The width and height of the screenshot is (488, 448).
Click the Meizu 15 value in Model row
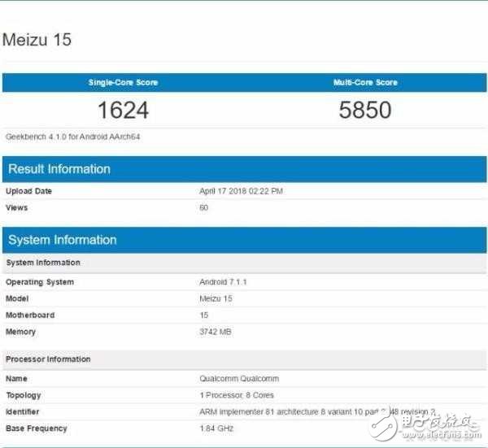216,298
